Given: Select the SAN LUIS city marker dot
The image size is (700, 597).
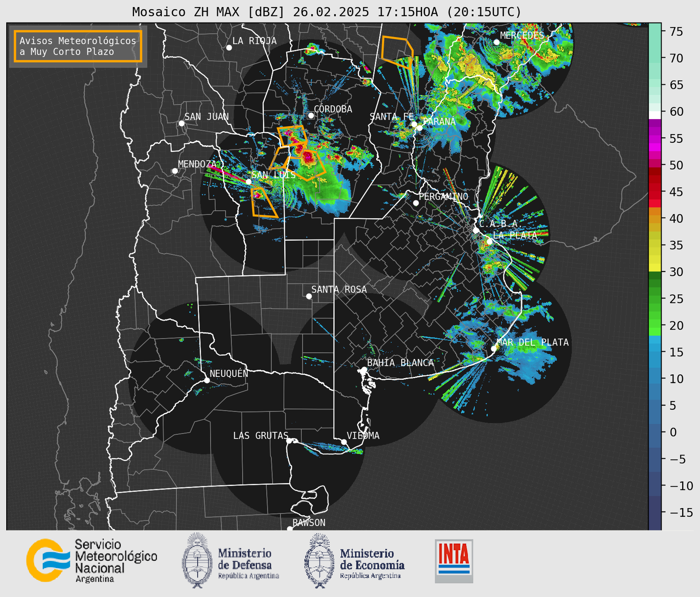Looking at the screenshot, I should pos(249,182).
